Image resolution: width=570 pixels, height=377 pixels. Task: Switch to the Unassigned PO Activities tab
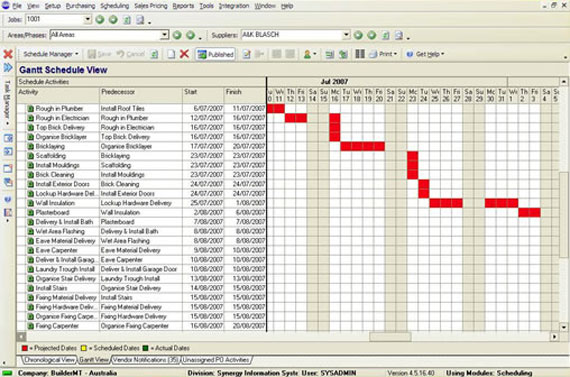(x=216, y=360)
